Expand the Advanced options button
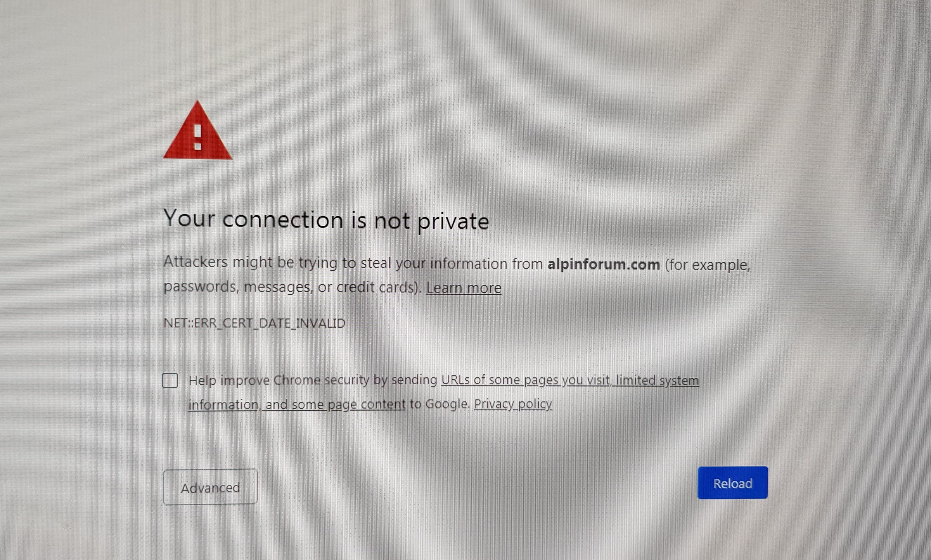The image size is (931, 560). coord(210,487)
